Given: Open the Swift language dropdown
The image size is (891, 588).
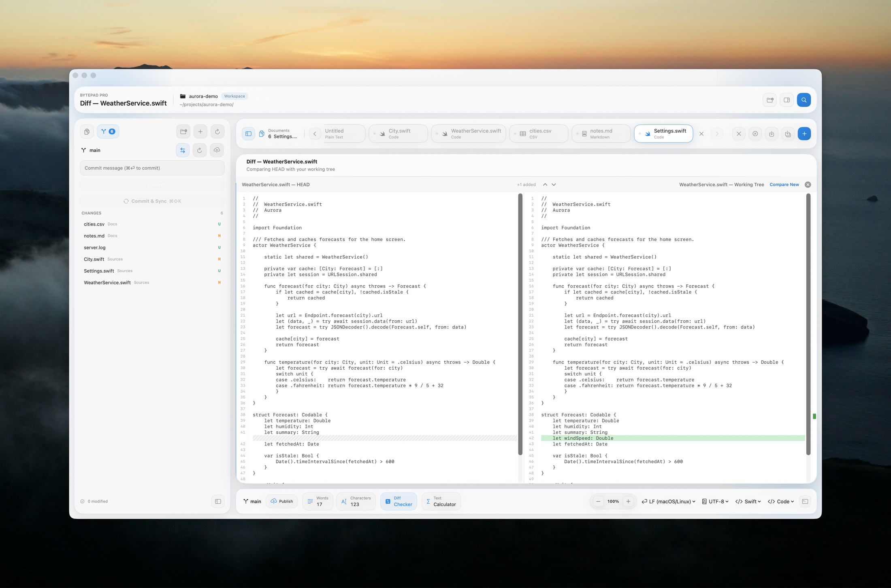Looking at the screenshot, I should pos(748,501).
